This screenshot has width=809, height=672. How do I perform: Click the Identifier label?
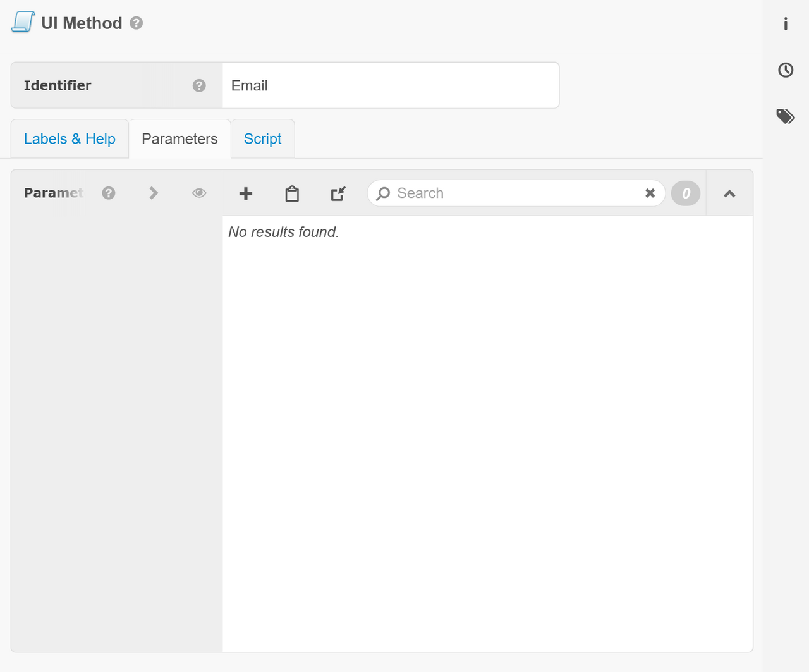(x=58, y=85)
